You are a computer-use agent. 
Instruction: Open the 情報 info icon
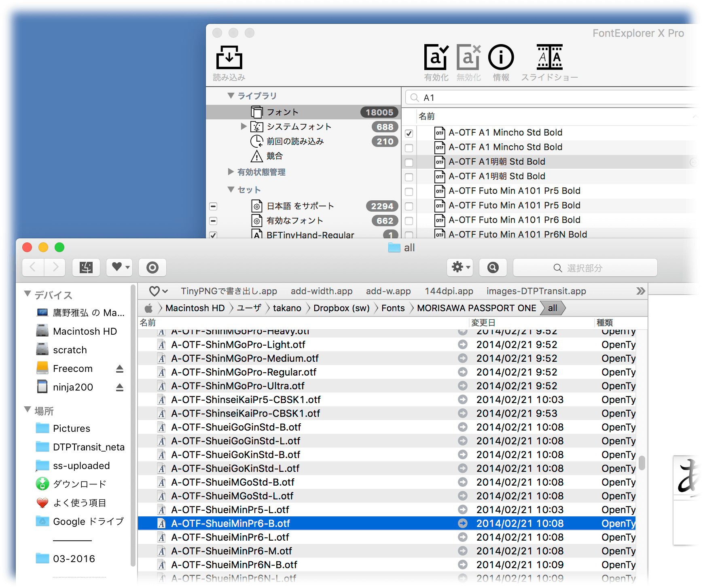tap(501, 57)
